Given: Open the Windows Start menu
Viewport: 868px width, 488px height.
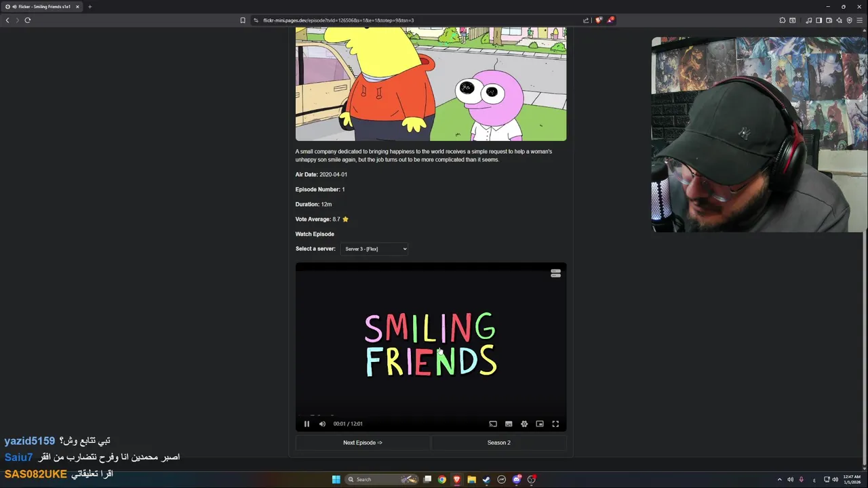Looking at the screenshot, I should tap(336, 479).
